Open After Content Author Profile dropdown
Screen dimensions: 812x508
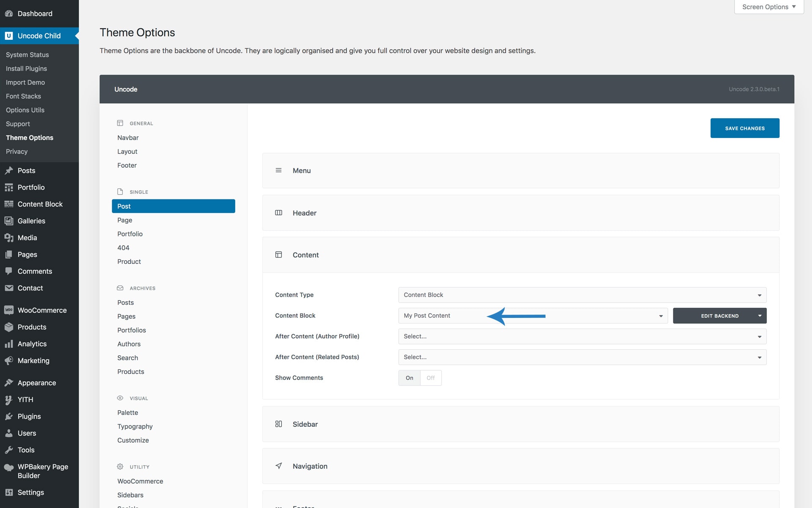tap(582, 336)
